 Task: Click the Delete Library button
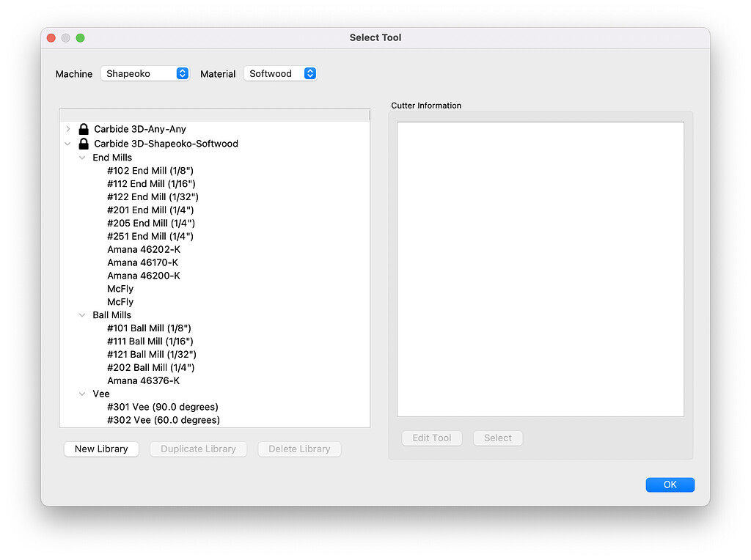pos(299,449)
